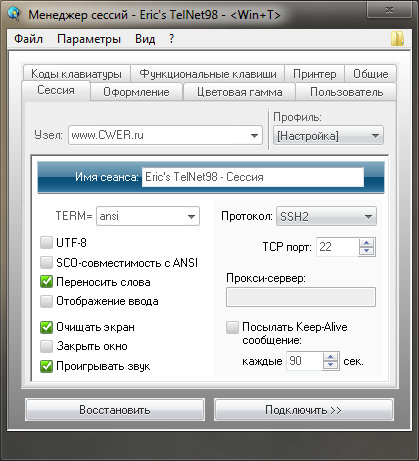Expand the Узел host dropdown
This screenshot has width=419, height=461.
pos(254,135)
